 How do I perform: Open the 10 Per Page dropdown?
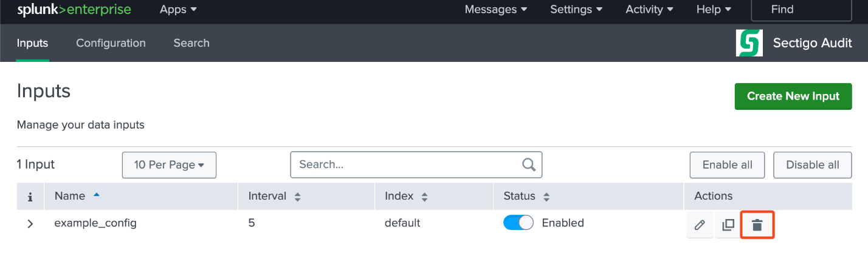169,164
